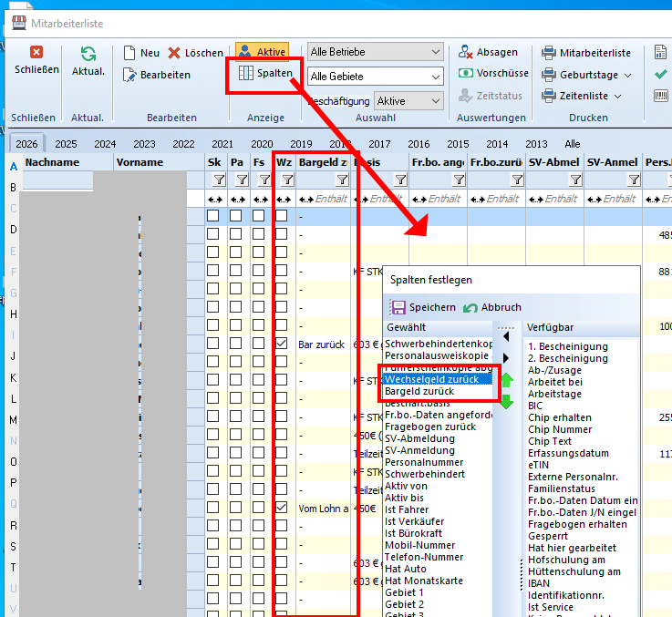672x617 pixels.
Task: Open the Alle Betriebe dropdown
Action: (x=434, y=52)
